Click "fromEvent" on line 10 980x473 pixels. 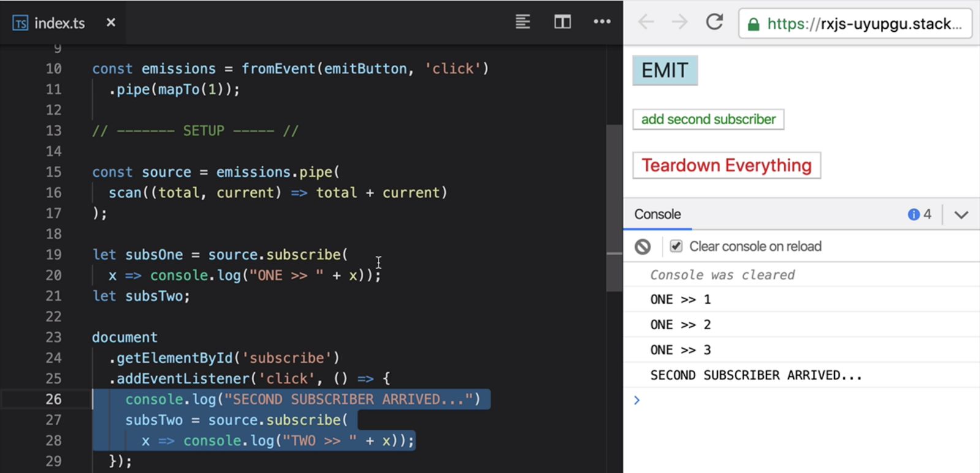(278, 69)
